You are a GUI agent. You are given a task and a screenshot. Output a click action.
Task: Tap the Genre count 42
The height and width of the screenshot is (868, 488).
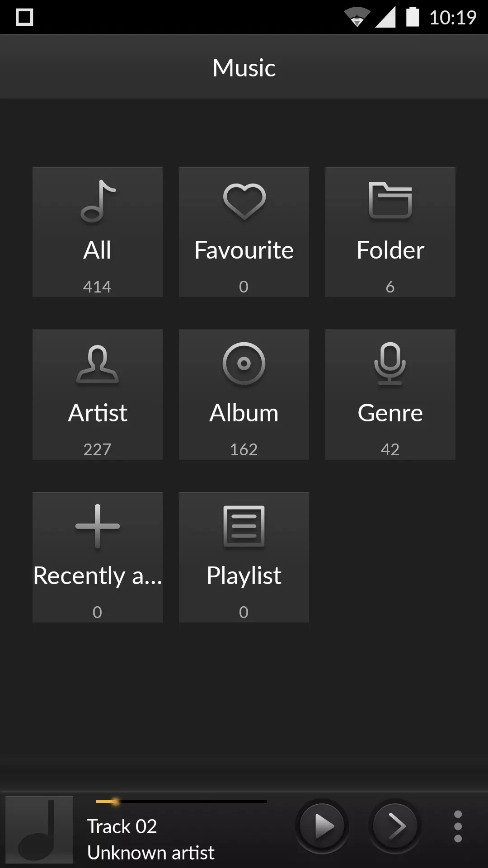point(390,449)
